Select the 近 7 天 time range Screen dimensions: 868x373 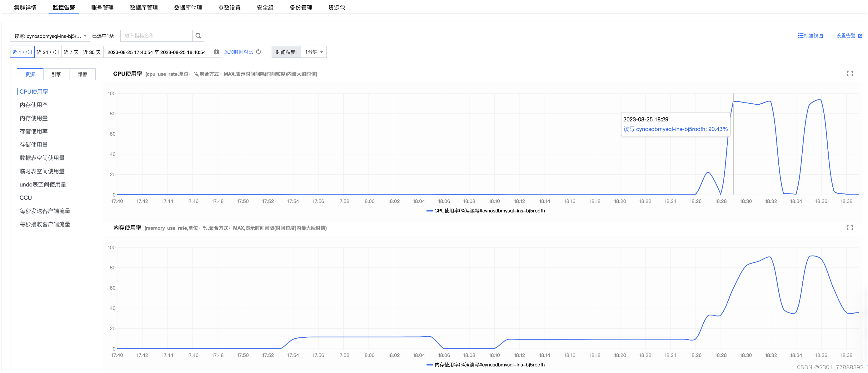(x=71, y=52)
